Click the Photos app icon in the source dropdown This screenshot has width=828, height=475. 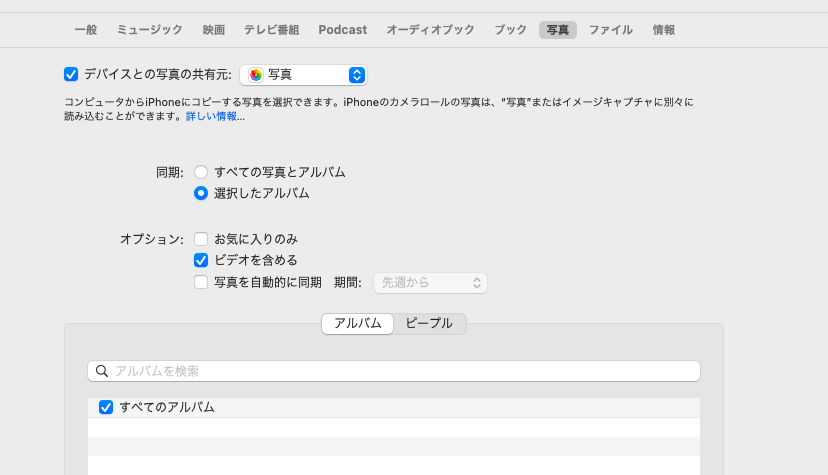point(256,75)
